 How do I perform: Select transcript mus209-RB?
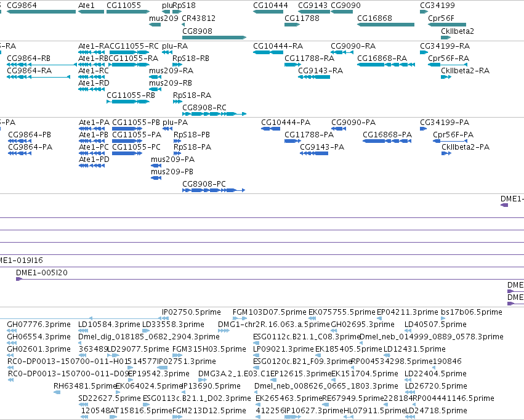point(155,89)
